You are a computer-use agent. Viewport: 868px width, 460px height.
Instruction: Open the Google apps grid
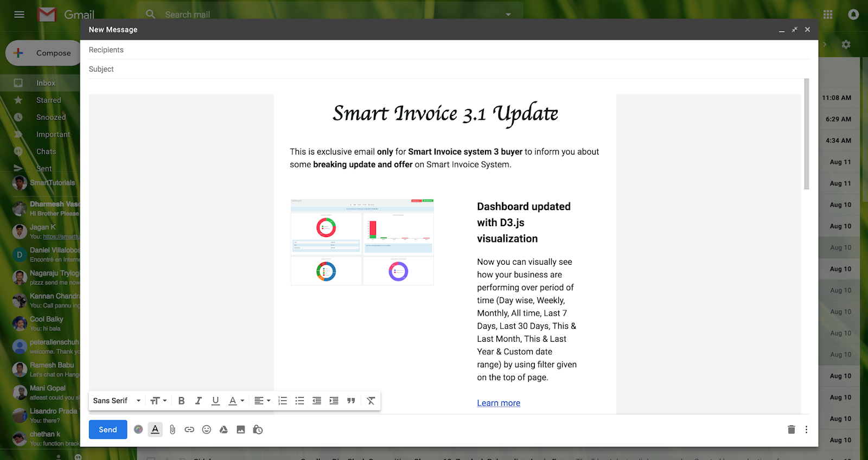828,15
